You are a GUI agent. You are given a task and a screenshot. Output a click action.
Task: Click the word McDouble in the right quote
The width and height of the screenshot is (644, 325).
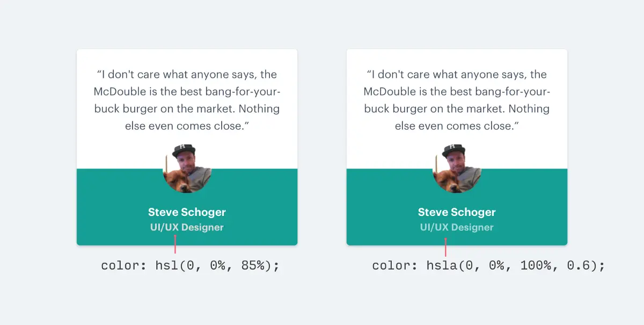[x=390, y=91]
